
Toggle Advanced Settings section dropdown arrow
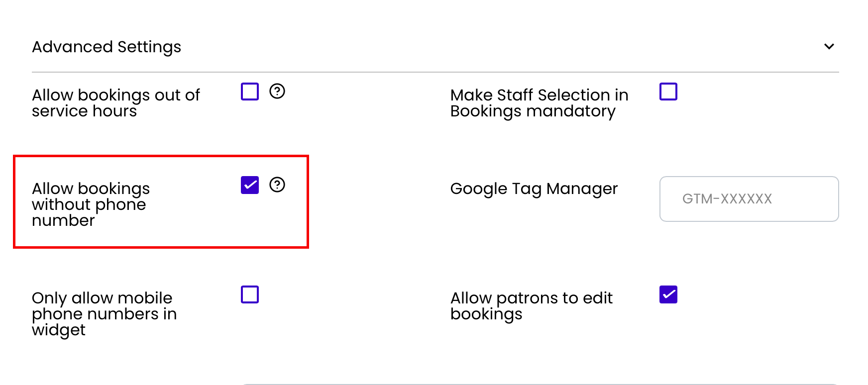(829, 47)
